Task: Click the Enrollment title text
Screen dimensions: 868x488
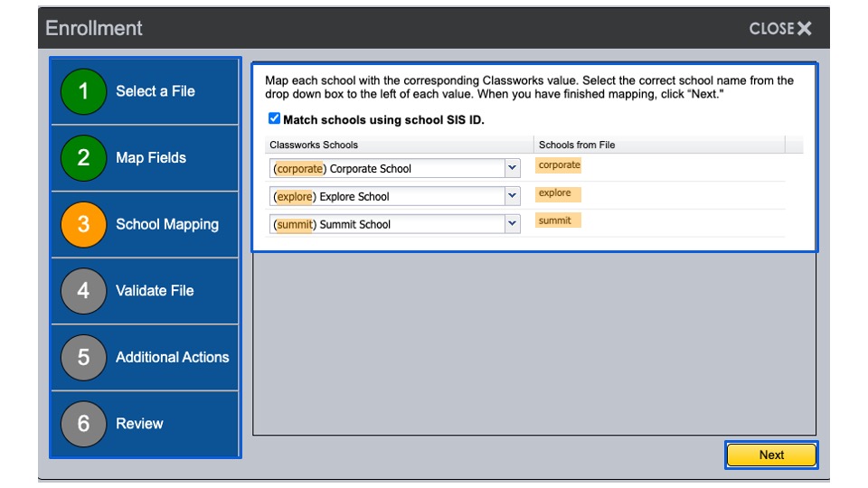Action: coord(93,28)
